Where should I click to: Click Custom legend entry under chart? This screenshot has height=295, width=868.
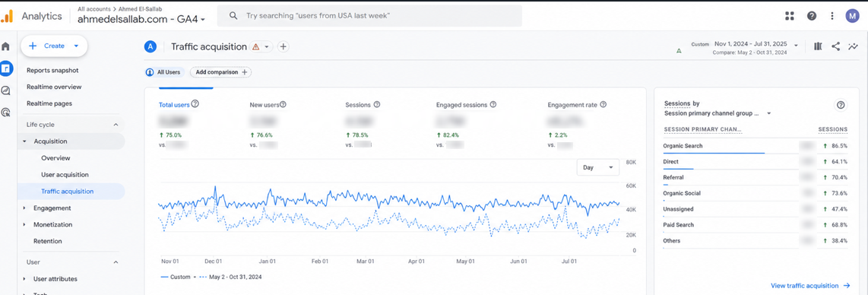(176, 277)
